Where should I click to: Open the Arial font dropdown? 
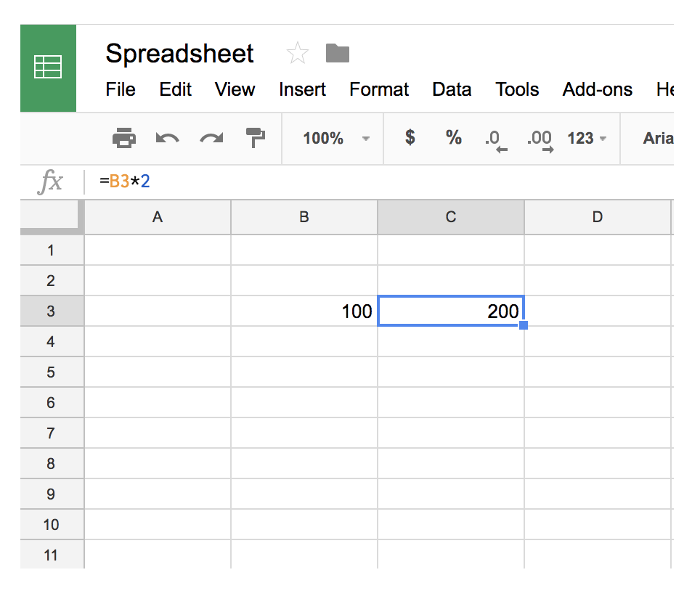click(657, 138)
